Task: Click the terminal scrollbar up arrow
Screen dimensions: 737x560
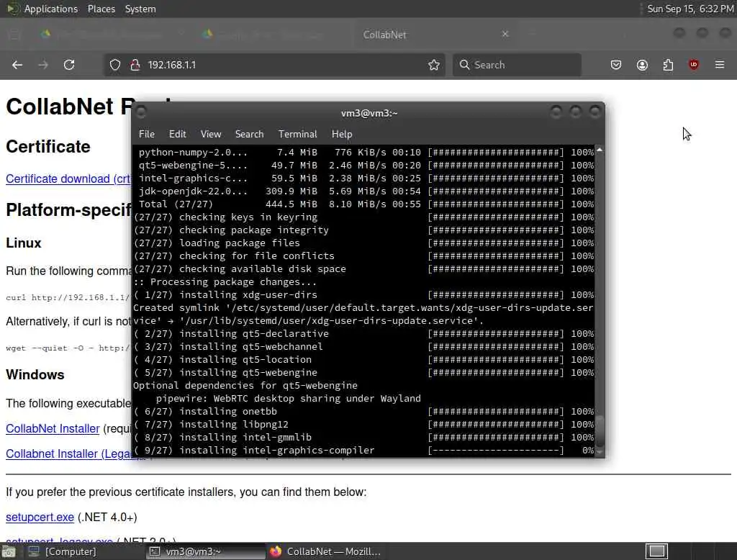Action: point(600,150)
